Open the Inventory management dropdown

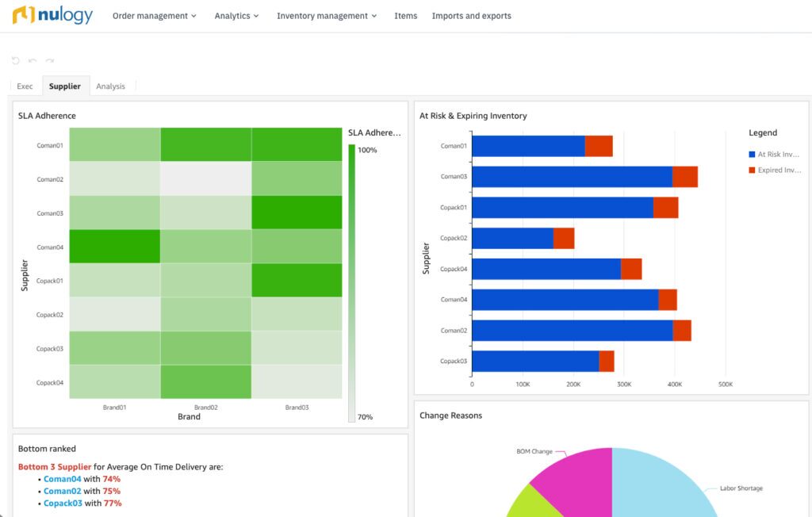(327, 16)
